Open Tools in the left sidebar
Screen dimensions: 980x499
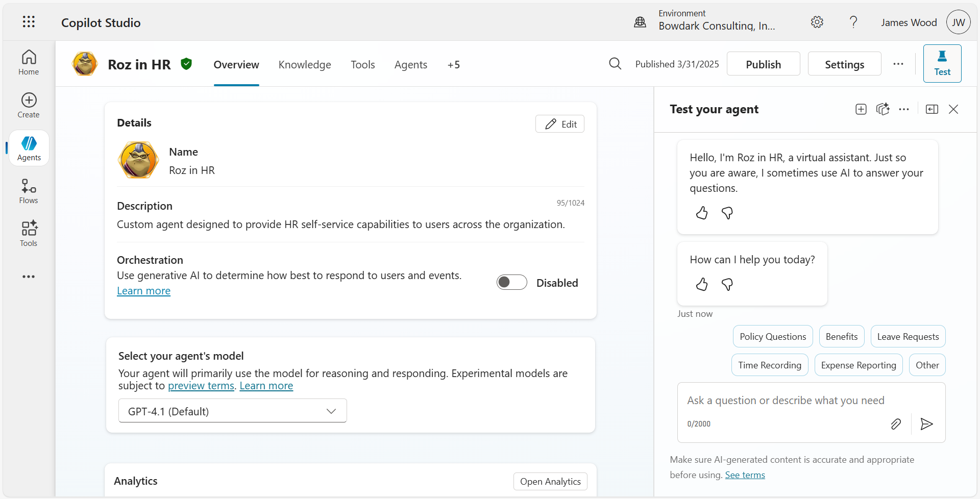[x=29, y=234]
